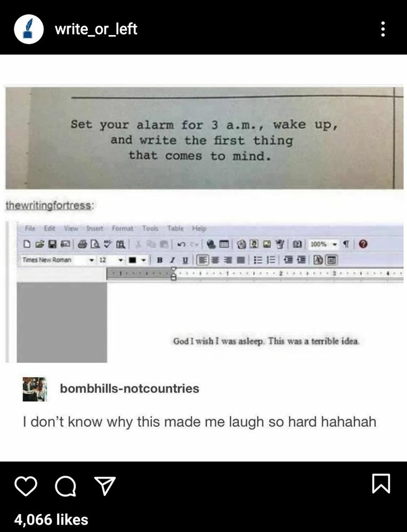This screenshot has width=407, height=532.
Task: Expand the Times New Roman font dropdown
Action: pos(91,260)
